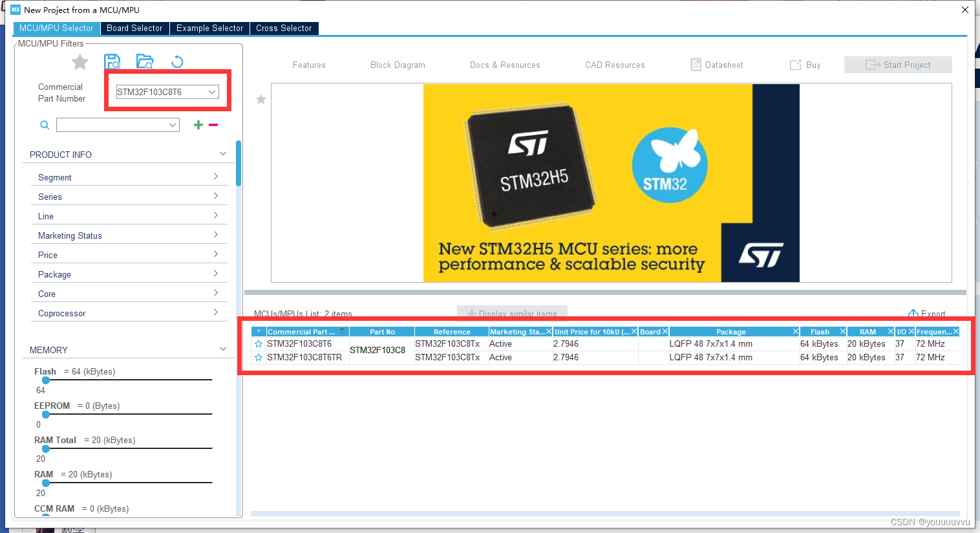Star the STM32F103C8T6TR row

click(259, 358)
